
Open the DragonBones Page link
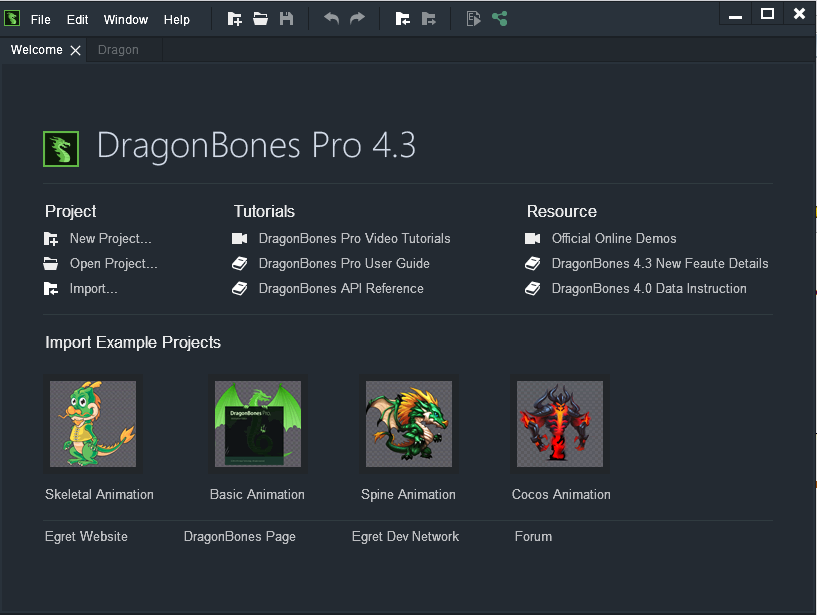point(240,537)
